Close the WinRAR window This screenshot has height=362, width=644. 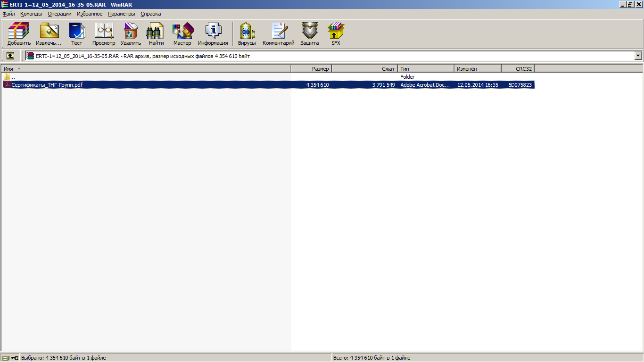tap(639, 4)
